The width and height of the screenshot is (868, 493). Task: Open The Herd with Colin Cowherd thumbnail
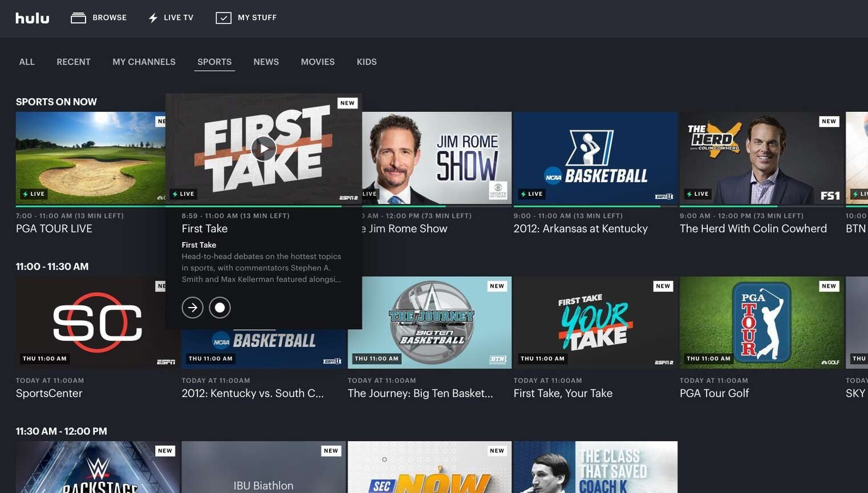tap(761, 158)
